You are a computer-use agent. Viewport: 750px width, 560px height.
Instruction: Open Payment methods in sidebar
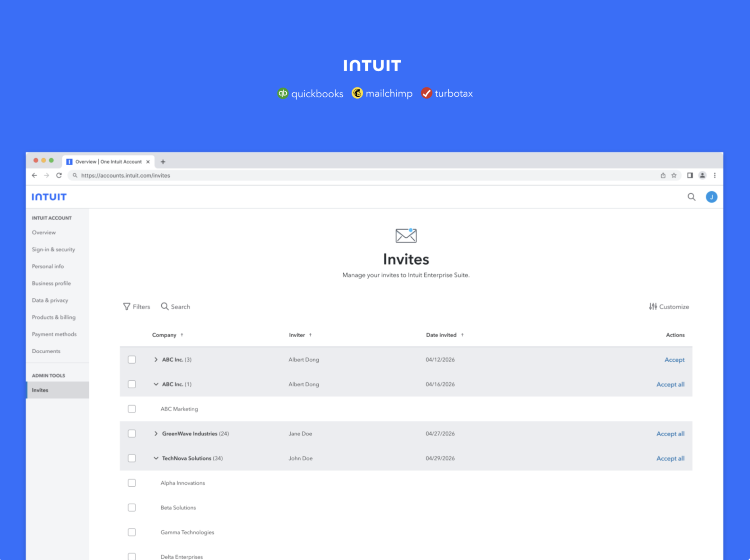(x=54, y=334)
